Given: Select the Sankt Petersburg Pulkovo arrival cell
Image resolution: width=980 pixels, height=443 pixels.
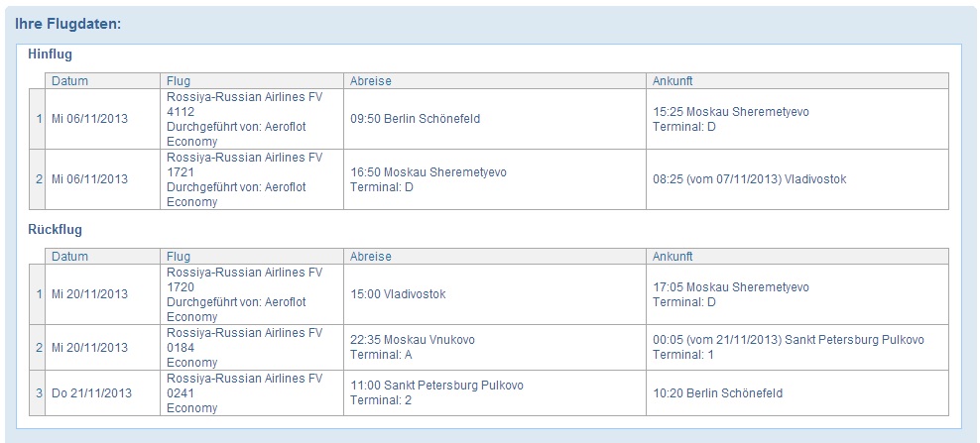Looking at the screenshot, I should pyautogui.click(x=797, y=348).
